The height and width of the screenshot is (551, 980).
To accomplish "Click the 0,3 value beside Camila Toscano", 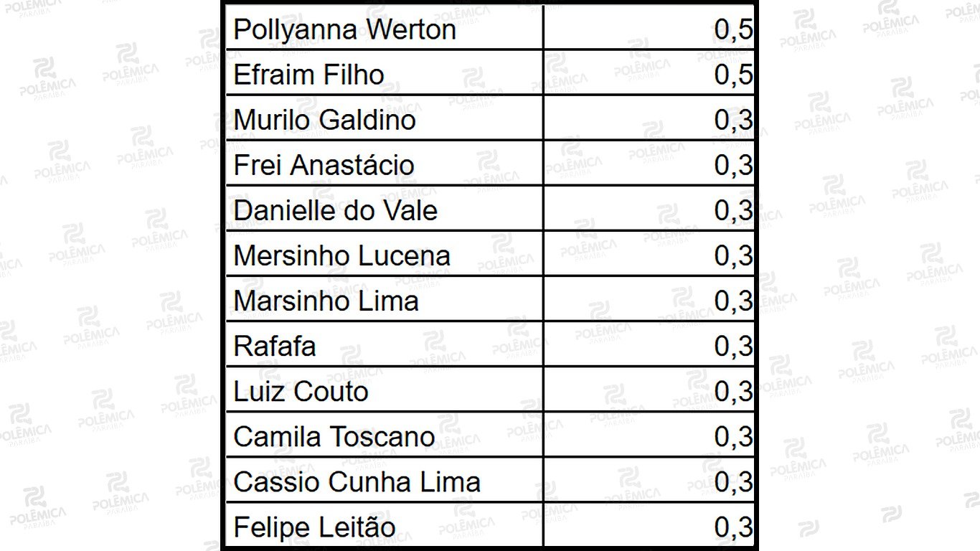I will 733,437.
